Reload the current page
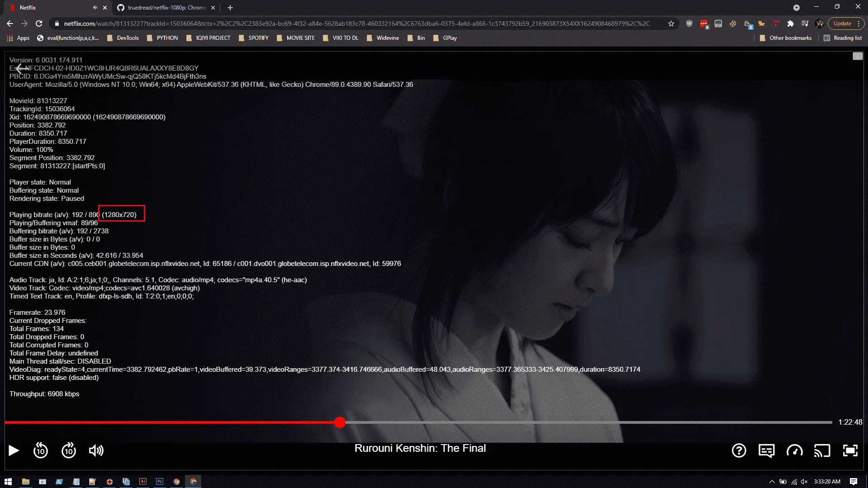Screen dimensions: 868x488 [39, 24]
